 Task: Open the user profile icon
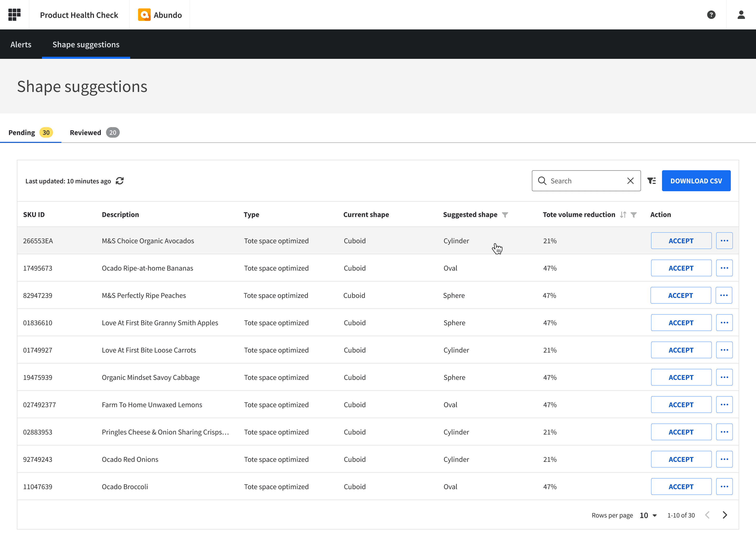tap(741, 14)
